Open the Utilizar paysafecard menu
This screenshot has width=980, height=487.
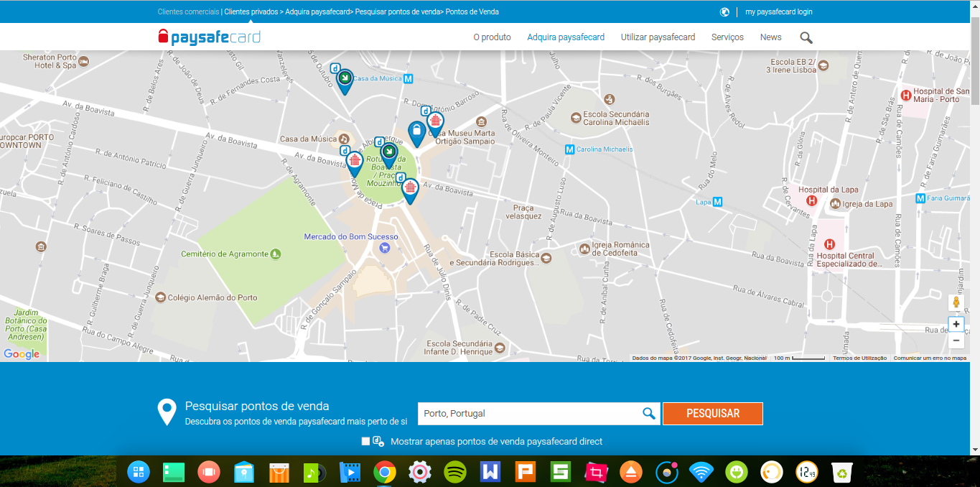(x=658, y=37)
